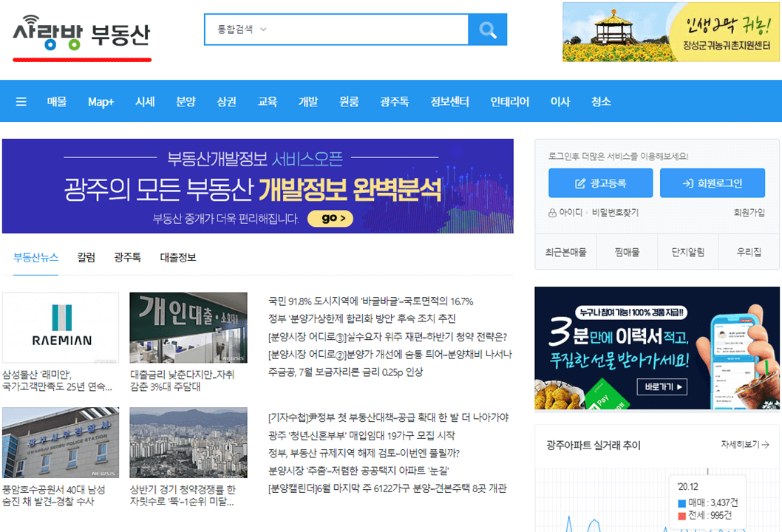Open the hamburger menu icon
Viewport: 782px width, 532px height.
[x=21, y=101]
